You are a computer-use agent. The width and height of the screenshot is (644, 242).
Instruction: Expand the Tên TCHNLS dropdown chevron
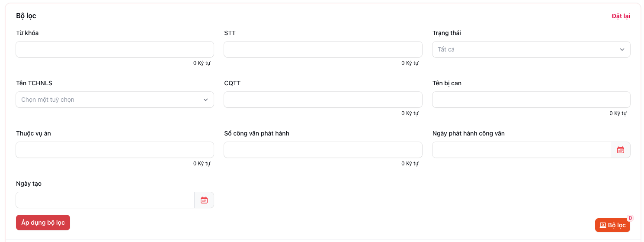[205, 100]
